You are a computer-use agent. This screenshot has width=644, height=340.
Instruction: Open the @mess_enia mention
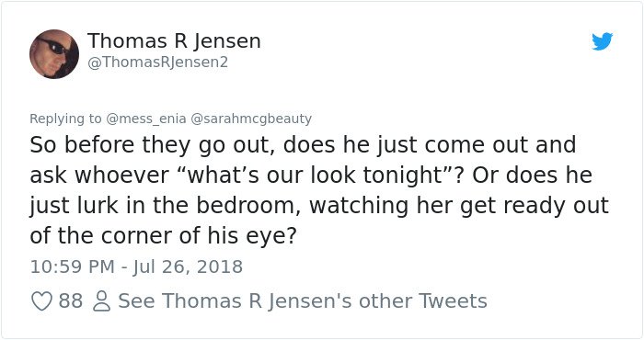click(145, 119)
